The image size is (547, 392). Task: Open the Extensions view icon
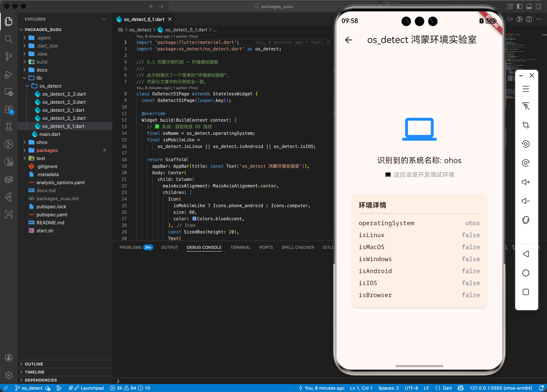(x=9, y=109)
